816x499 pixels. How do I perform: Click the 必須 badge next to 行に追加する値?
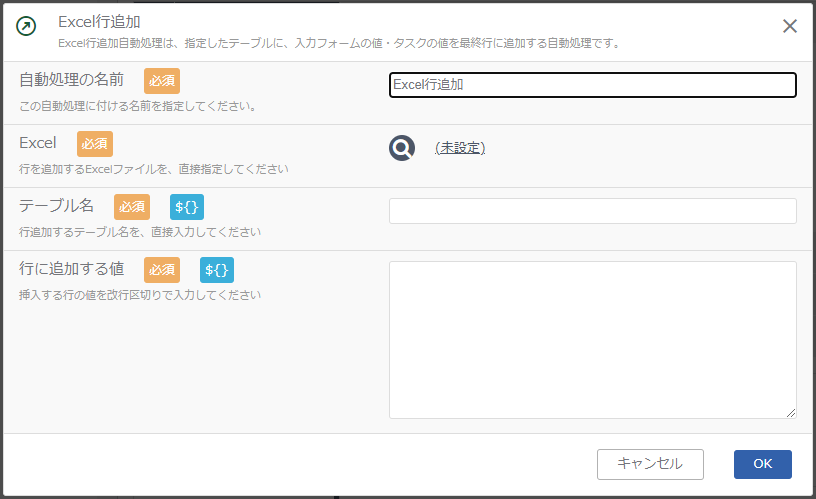click(162, 270)
